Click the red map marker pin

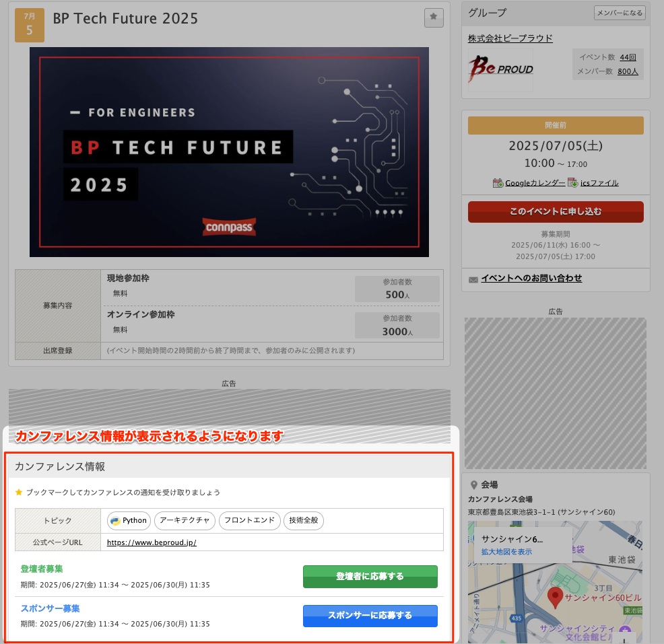point(555,597)
